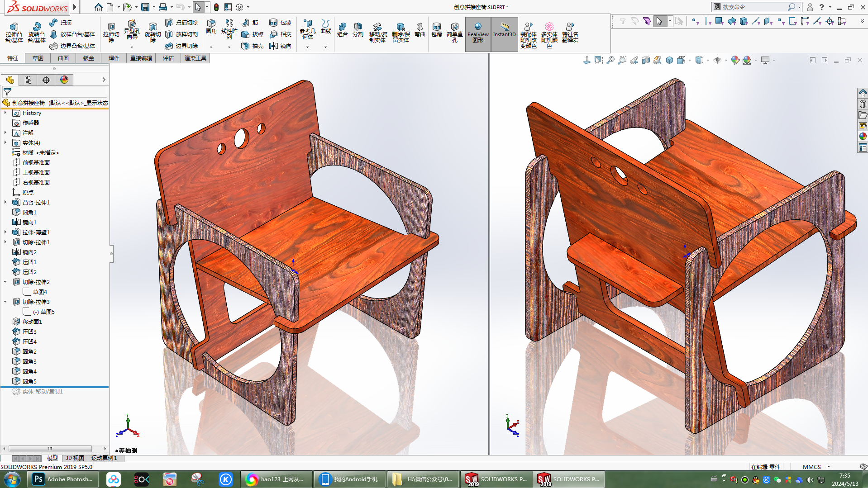
Task: Open the 异型孔向导 hole wizard
Action: 132,30
